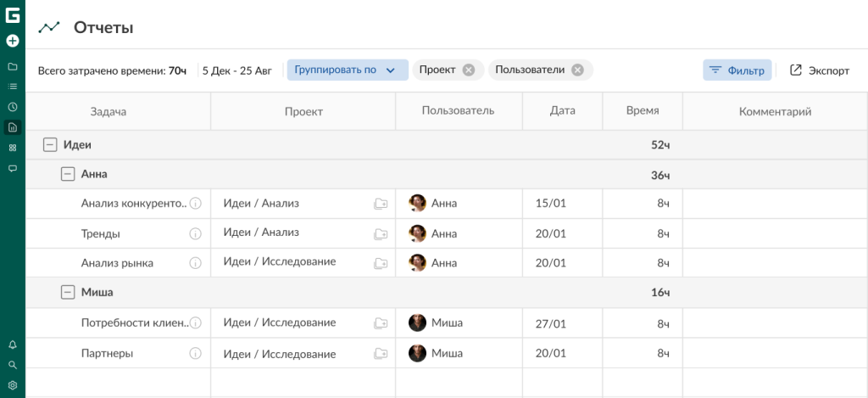868x398 pixels.
Task: Click Идеи / Исследование in Анализ рынка row
Action: (280, 261)
